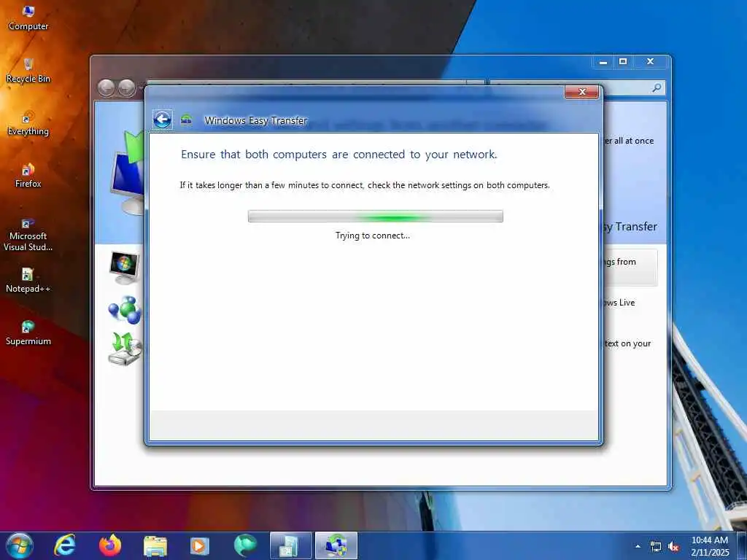Open the Notepad++ desktop shortcut
The width and height of the screenshot is (747, 560).
pos(28,281)
